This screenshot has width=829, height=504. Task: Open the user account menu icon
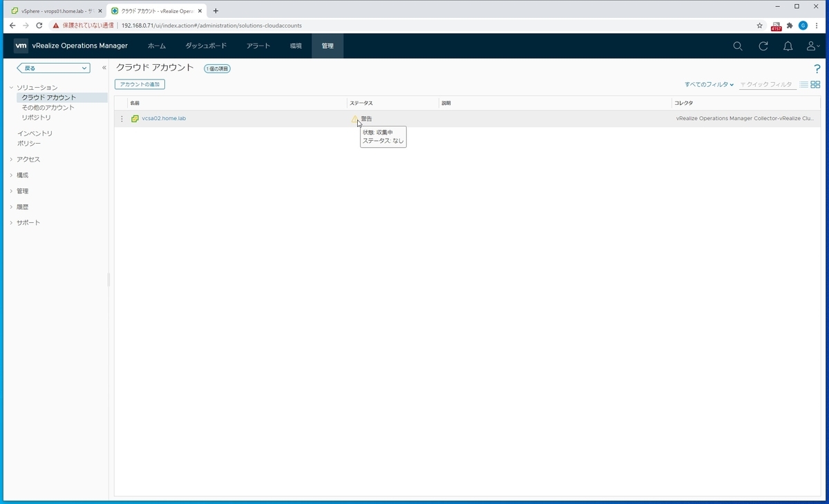pyautogui.click(x=813, y=46)
